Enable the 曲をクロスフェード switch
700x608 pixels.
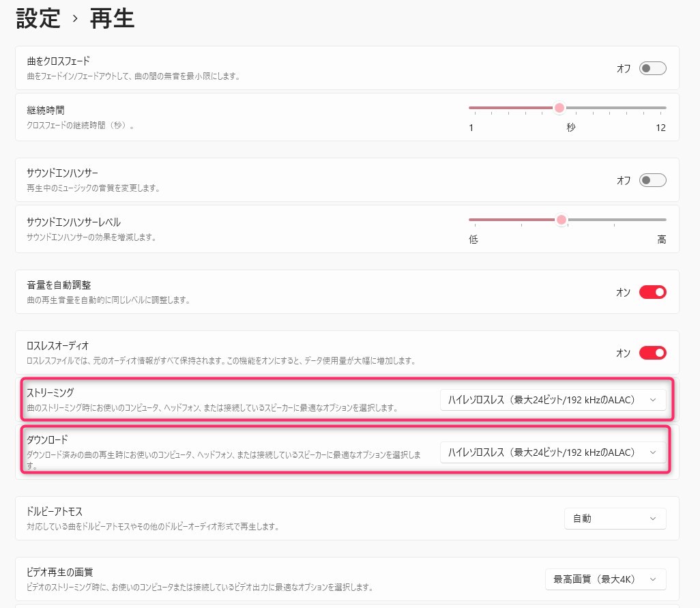652,68
